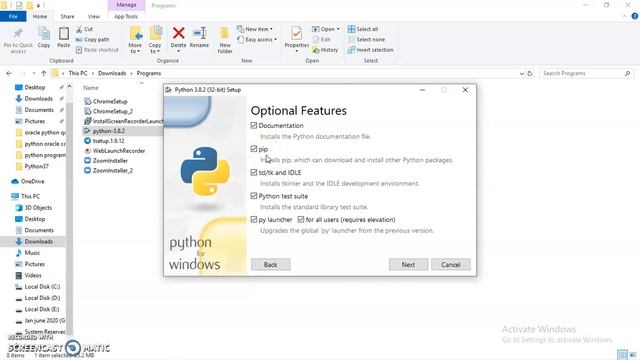Click Paste shortcut in the ribbon
Screen dimensions: 640x360
[x=97, y=50]
